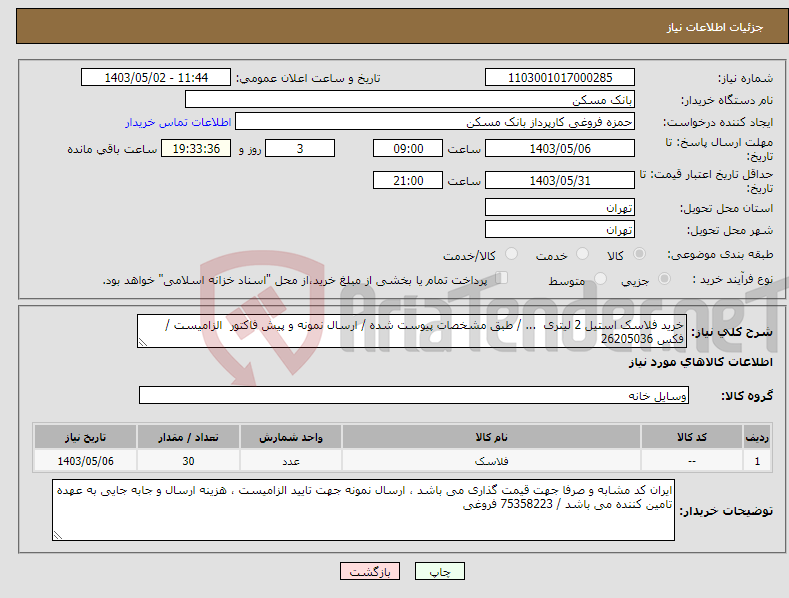Viewport: 789px width, 598px height.
Task: Select the خدمت radio button
Action: 582,254
